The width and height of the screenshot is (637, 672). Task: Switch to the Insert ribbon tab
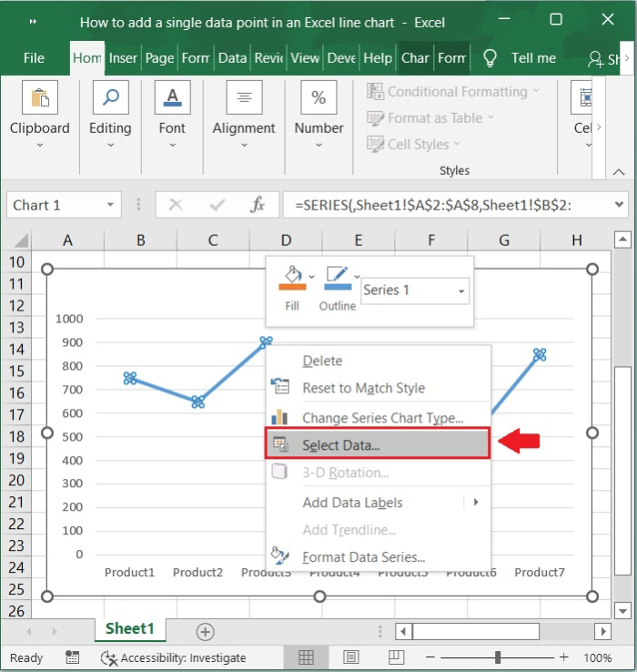[123, 58]
